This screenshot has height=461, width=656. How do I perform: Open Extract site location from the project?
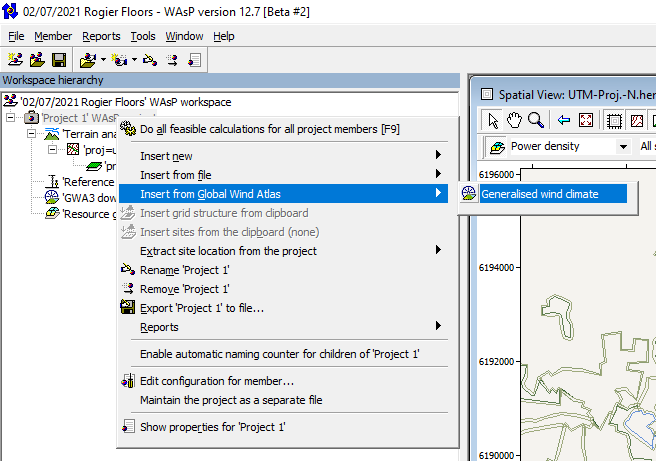coord(283,251)
